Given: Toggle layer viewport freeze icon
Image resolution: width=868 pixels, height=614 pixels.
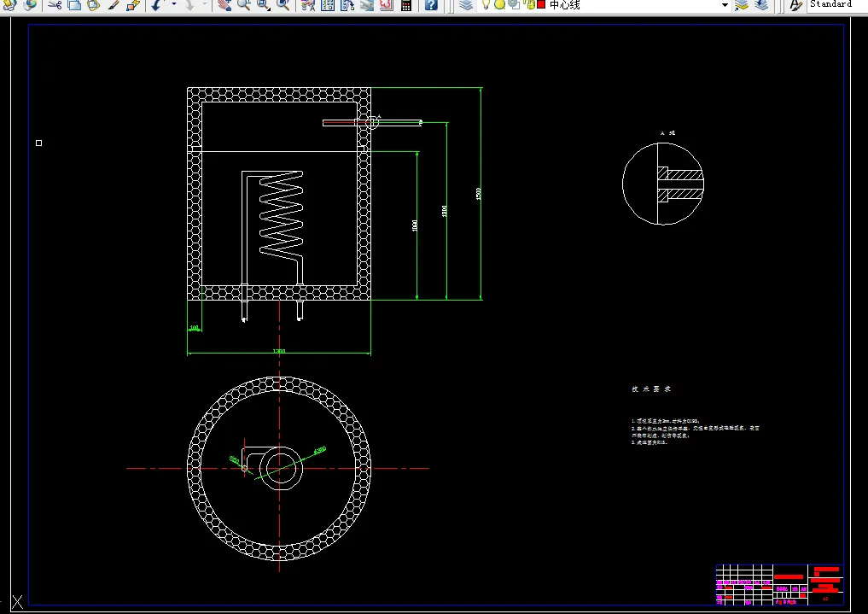Looking at the screenshot, I should [x=513, y=4].
